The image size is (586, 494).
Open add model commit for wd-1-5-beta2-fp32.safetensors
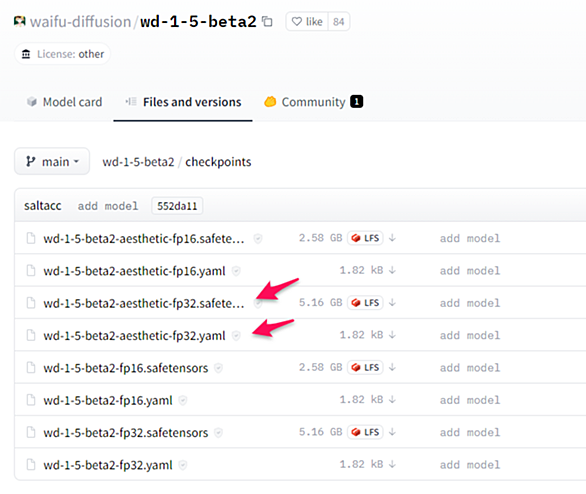(470, 432)
